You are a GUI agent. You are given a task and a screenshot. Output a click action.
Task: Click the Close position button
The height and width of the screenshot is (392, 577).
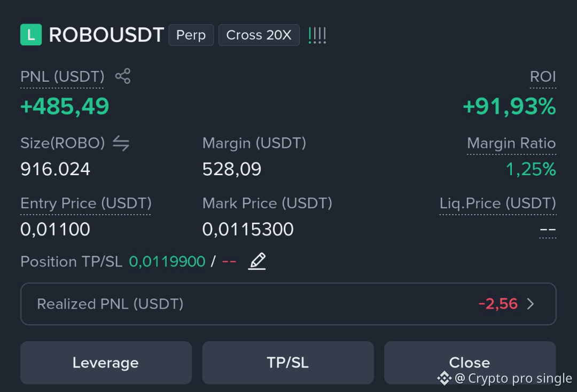click(x=470, y=363)
